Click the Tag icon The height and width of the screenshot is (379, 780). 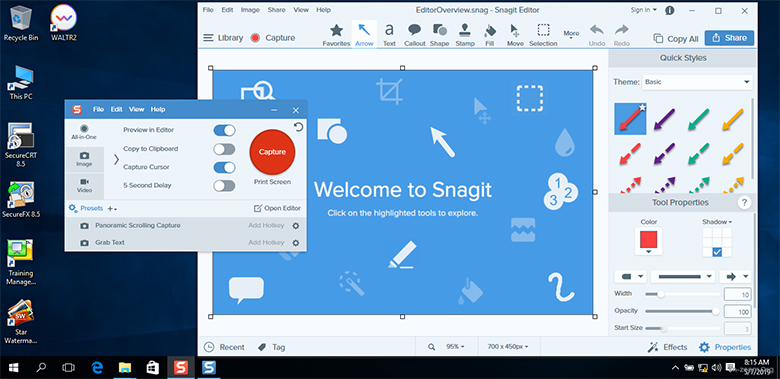[x=262, y=347]
